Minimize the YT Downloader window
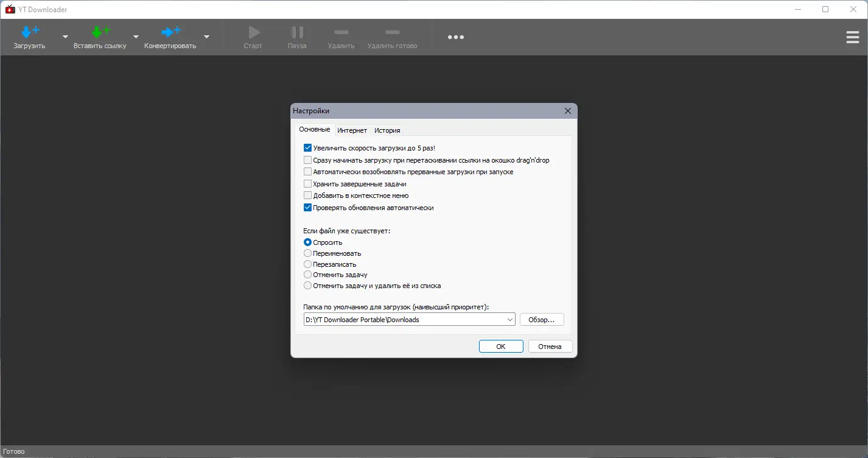The height and width of the screenshot is (458, 868). pyautogui.click(x=798, y=9)
